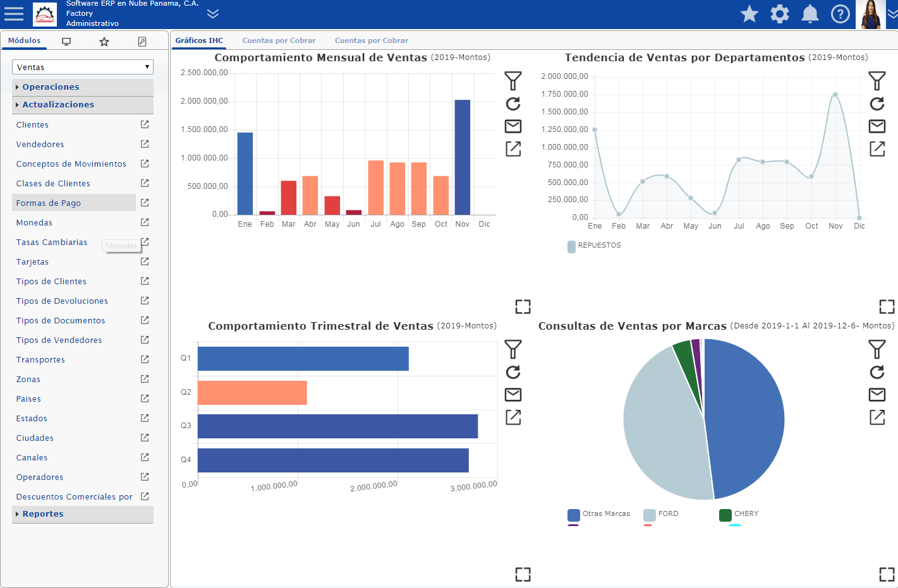This screenshot has height=588, width=898.
Task: Maximize the Consultas de Ventas por Marcas chart
Action: (x=887, y=574)
